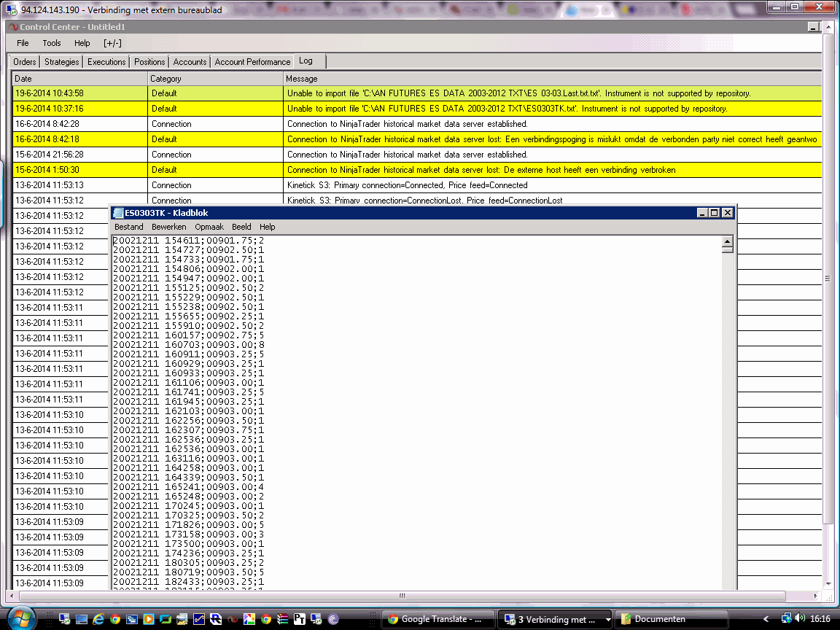Open Opmaak menu in Kladblok

pos(209,227)
